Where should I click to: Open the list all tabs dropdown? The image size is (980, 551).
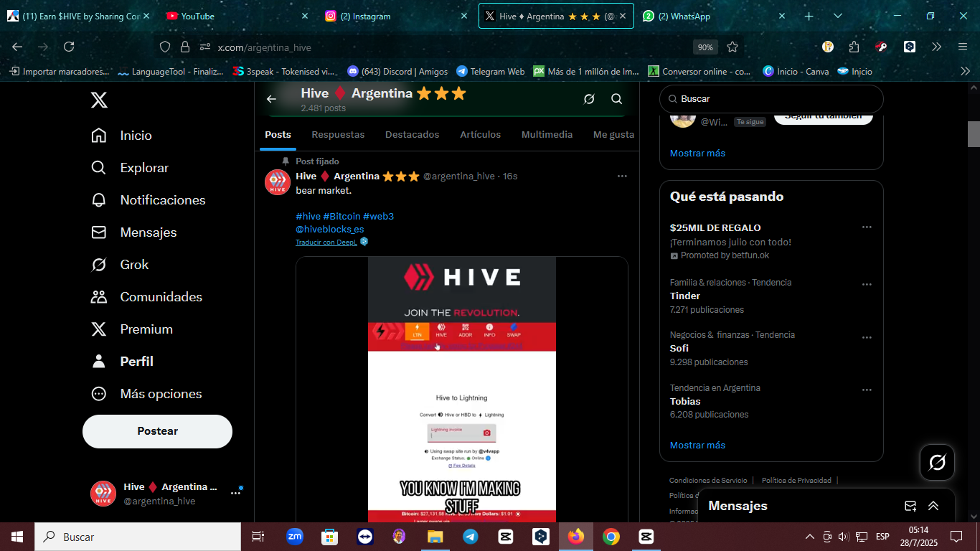pyautogui.click(x=838, y=16)
